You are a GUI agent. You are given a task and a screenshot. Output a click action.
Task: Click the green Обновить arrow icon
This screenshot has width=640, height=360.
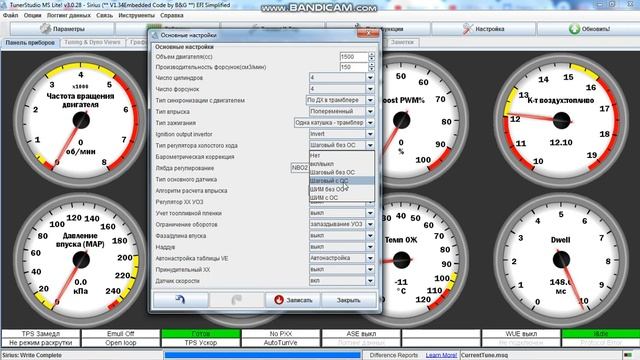pos(574,29)
